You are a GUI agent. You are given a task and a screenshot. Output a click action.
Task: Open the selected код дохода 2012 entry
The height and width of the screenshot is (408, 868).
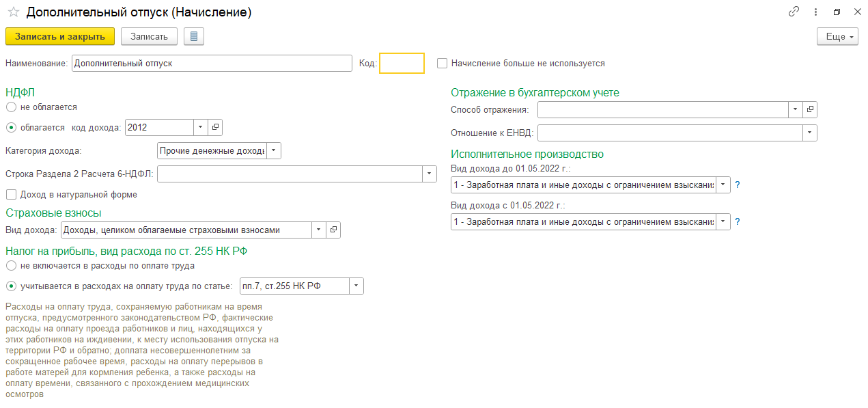(214, 127)
